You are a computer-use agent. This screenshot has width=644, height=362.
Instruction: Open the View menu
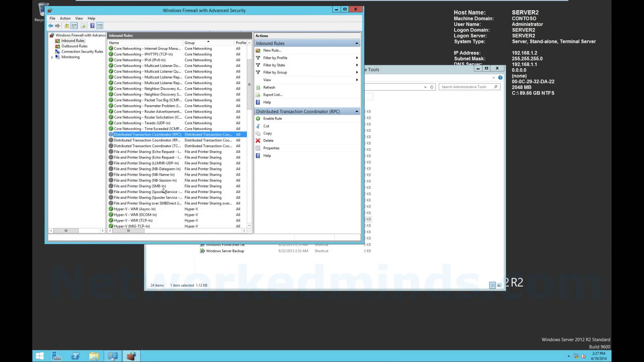(79, 18)
